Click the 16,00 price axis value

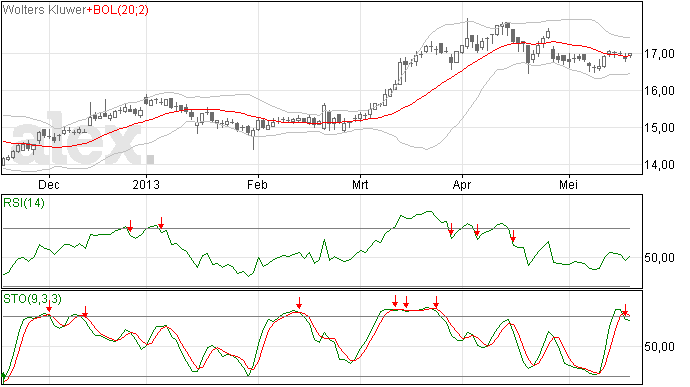click(x=660, y=91)
